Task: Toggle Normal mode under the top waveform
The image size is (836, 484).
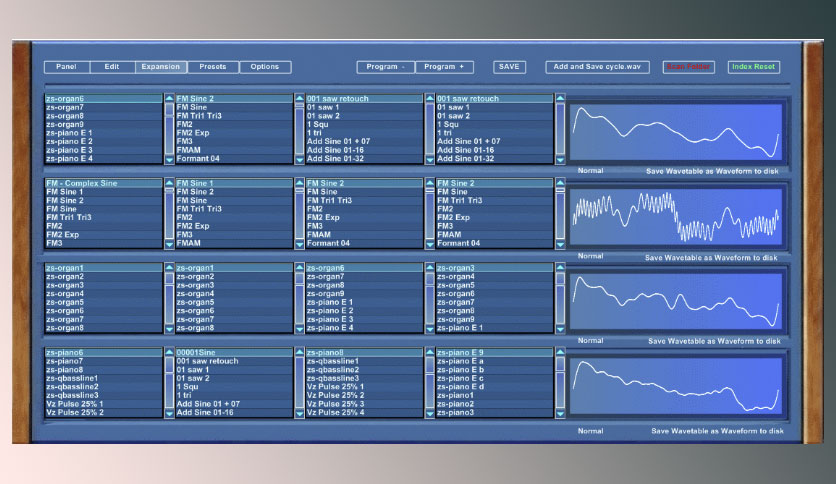Action: tap(590, 171)
